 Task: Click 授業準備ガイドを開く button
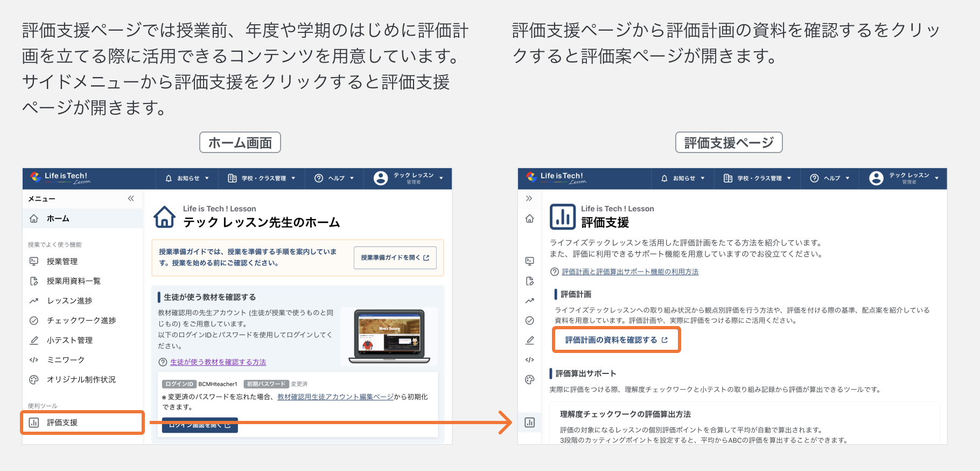395,258
